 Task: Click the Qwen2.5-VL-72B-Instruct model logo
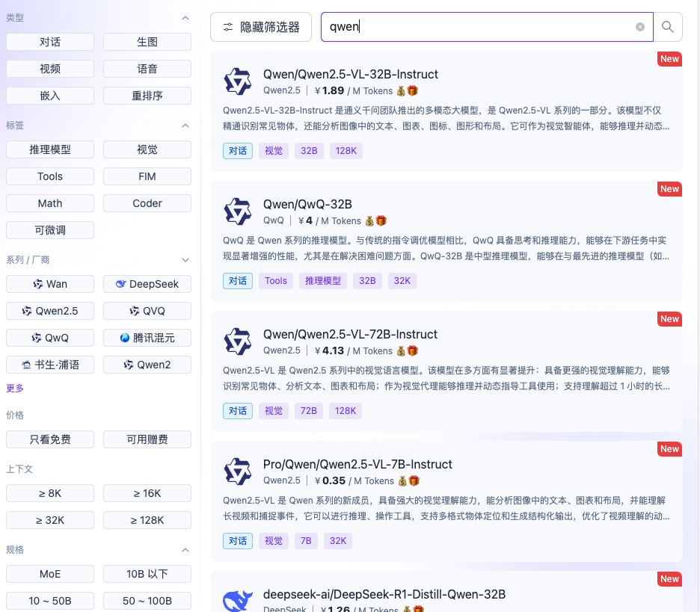[238, 341]
